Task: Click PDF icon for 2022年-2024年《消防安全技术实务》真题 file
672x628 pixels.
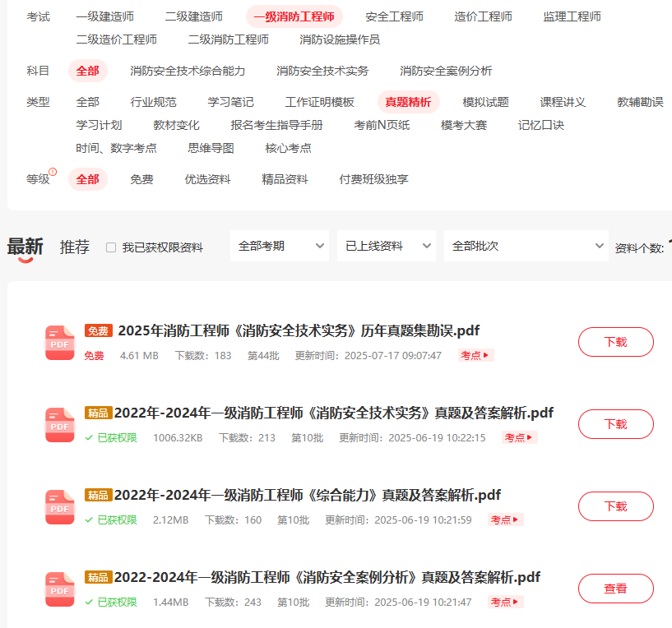Action: point(60,424)
